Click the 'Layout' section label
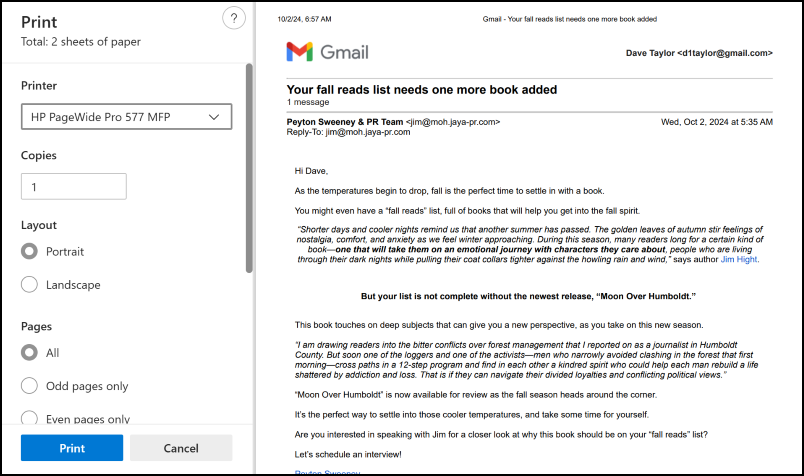Image resolution: width=804 pixels, height=476 pixels. coord(39,225)
